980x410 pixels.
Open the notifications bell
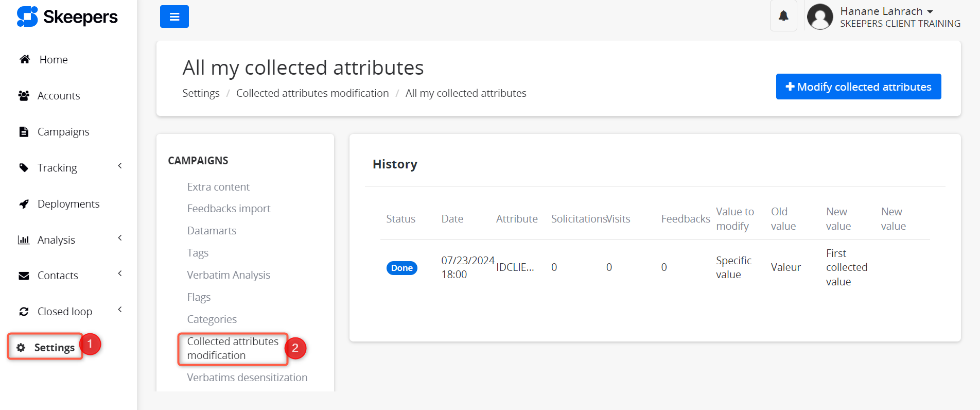click(x=783, y=16)
